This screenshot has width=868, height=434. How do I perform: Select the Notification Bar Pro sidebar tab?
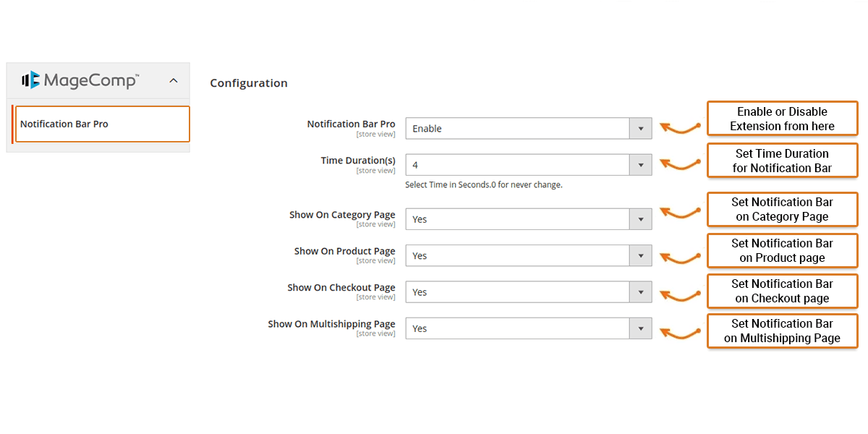(x=102, y=124)
